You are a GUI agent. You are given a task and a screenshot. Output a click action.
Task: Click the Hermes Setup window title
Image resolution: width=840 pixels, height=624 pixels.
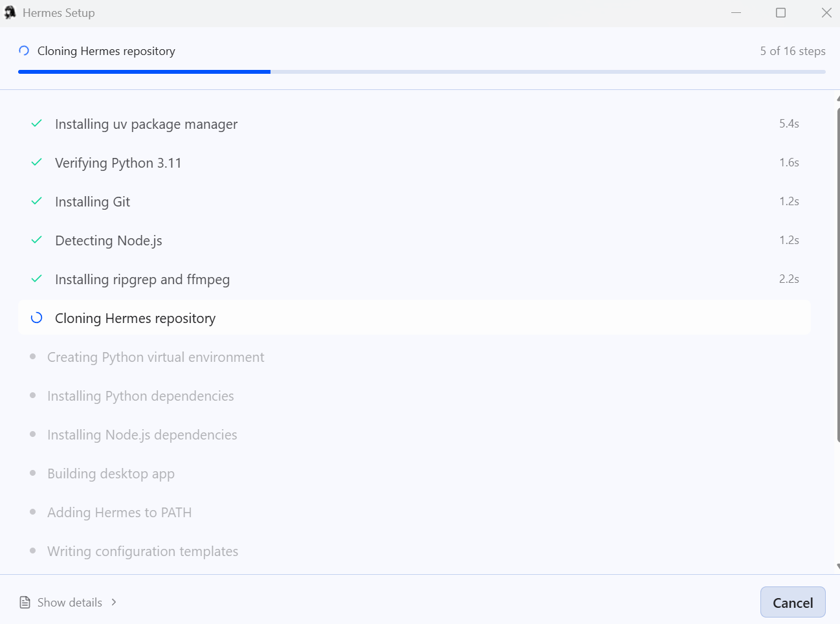[58, 13]
